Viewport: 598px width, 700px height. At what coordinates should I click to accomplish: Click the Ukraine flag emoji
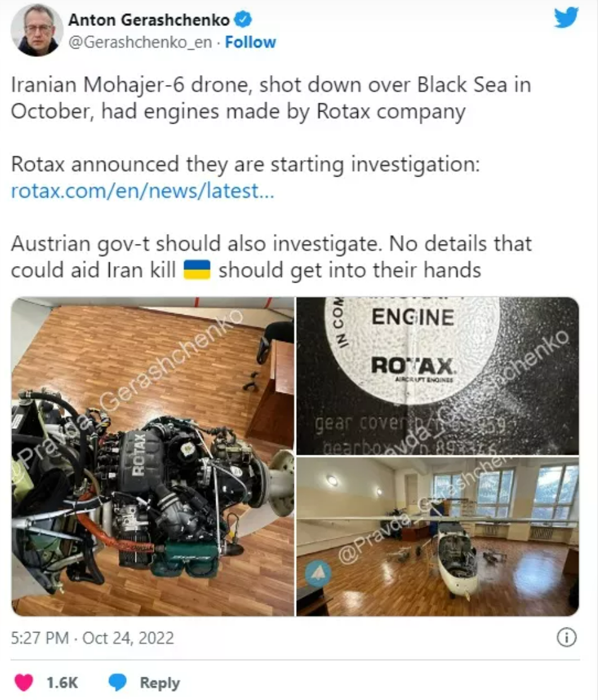[197, 270]
